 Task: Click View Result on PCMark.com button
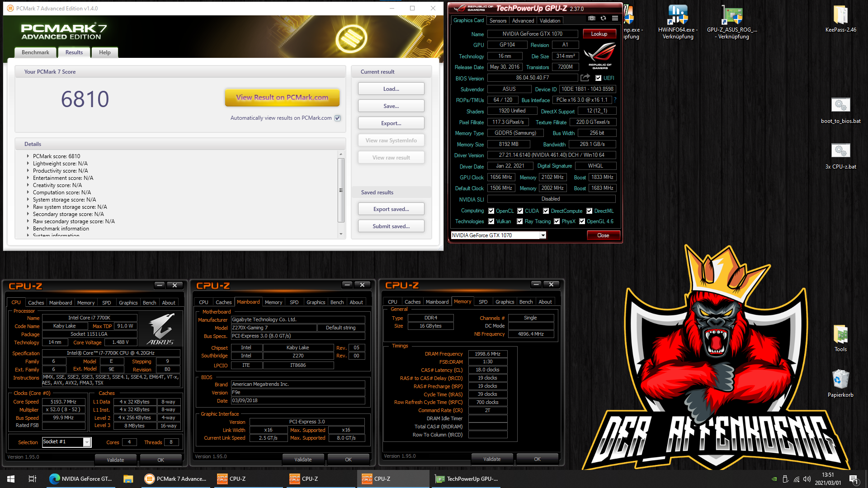coord(282,97)
